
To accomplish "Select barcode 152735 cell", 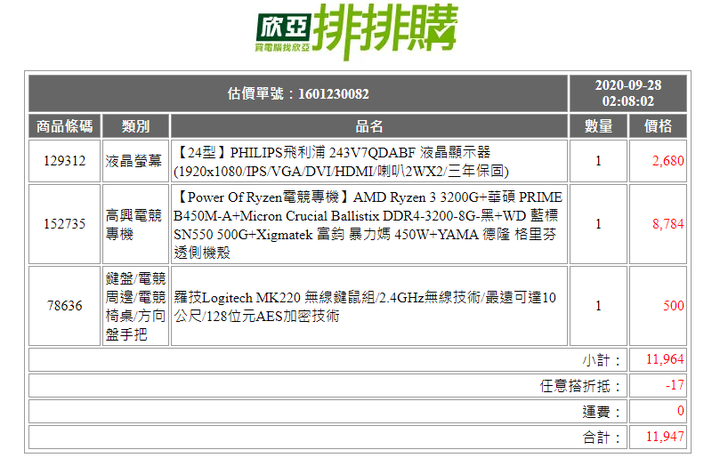I will pyautogui.click(x=64, y=224).
